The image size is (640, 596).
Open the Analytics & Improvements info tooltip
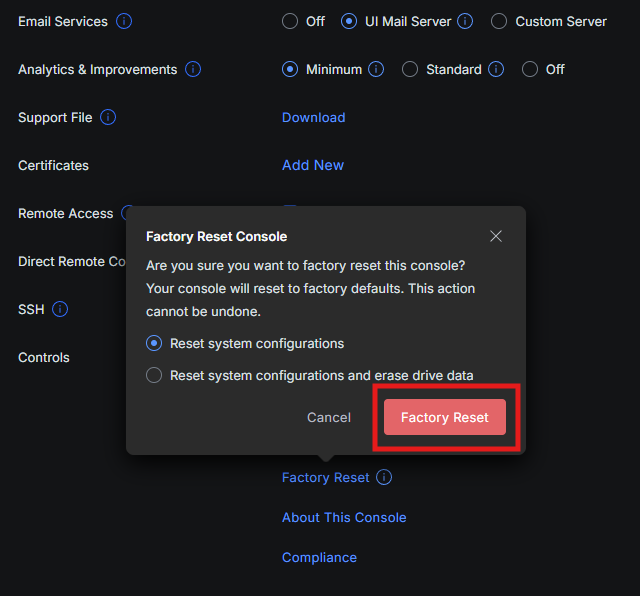click(x=193, y=69)
